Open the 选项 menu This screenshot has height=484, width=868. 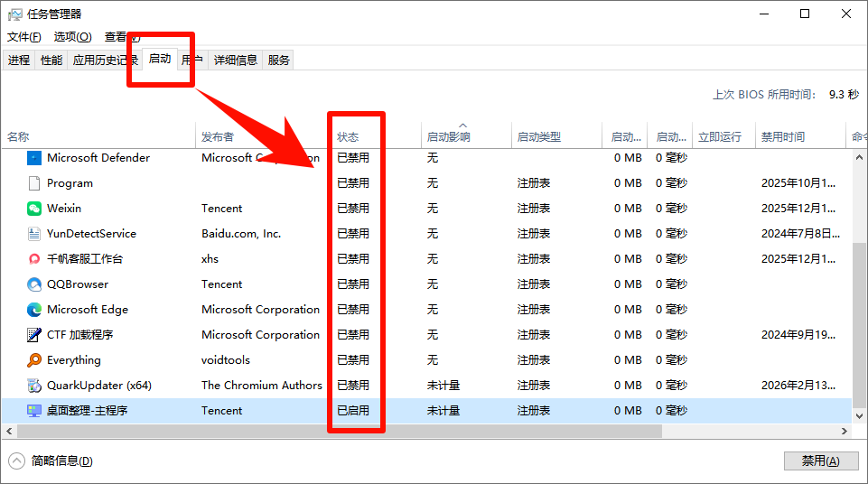click(72, 37)
